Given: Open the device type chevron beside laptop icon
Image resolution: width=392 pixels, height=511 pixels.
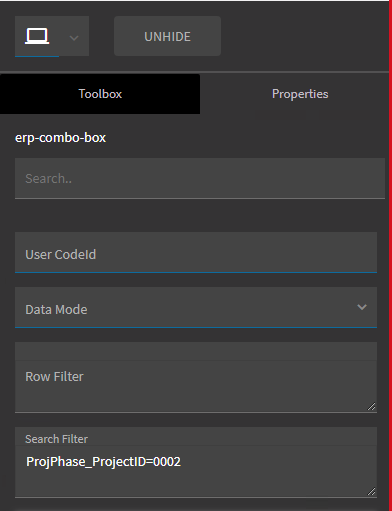Looking at the screenshot, I should (74, 38).
